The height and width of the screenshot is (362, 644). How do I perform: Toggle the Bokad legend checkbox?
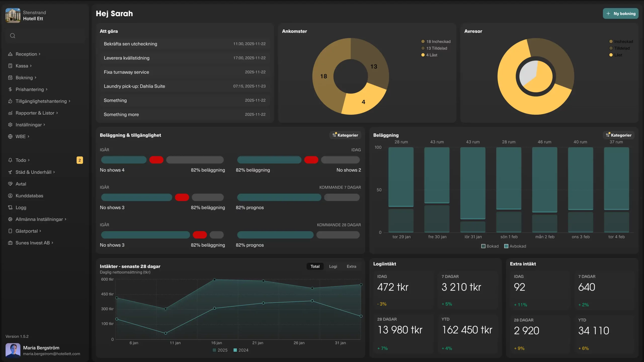[x=483, y=246]
